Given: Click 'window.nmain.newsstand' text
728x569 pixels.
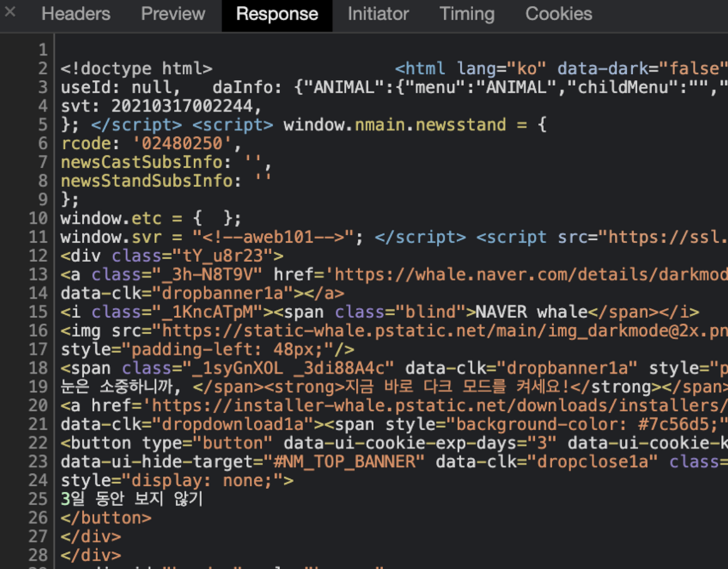Looking at the screenshot, I should 395,125.
